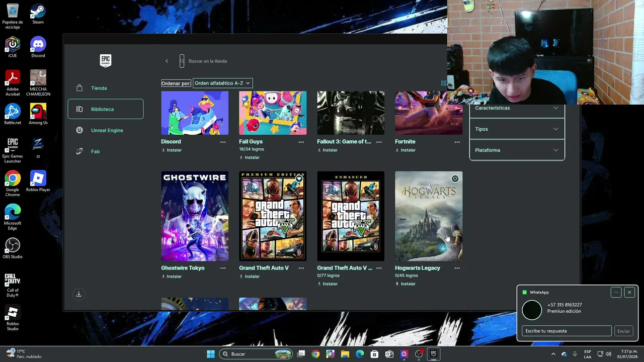Open the Adobe Acrobat desktop shortcut
Image resolution: width=644 pixels, height=362 pixels.
click(13, 83)
